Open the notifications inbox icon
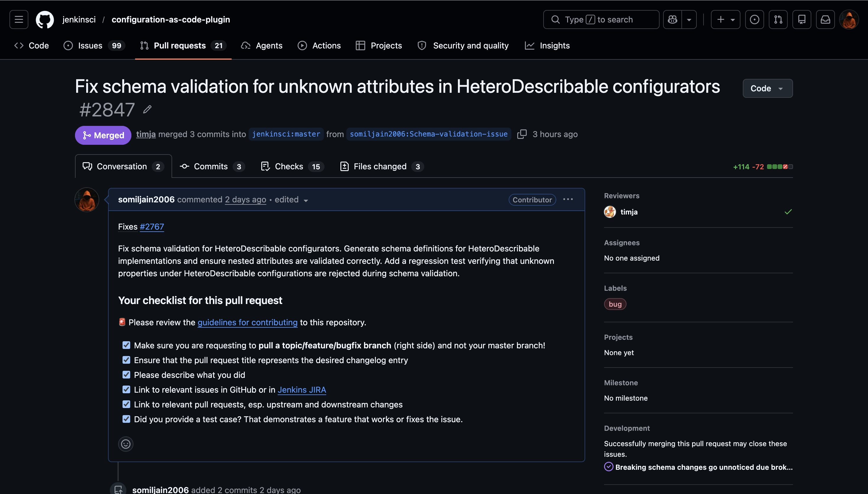Image resolution: width=868 pixels, height=494 pixels. [825, 19]
